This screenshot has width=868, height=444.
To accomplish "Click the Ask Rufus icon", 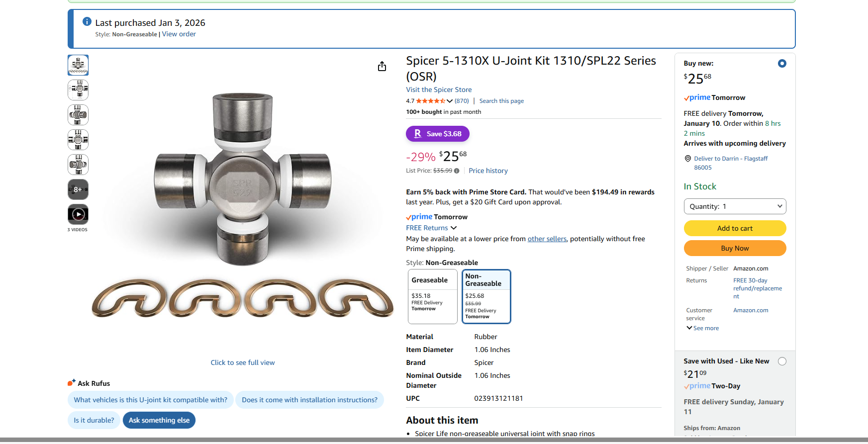I will pos(72,383).
